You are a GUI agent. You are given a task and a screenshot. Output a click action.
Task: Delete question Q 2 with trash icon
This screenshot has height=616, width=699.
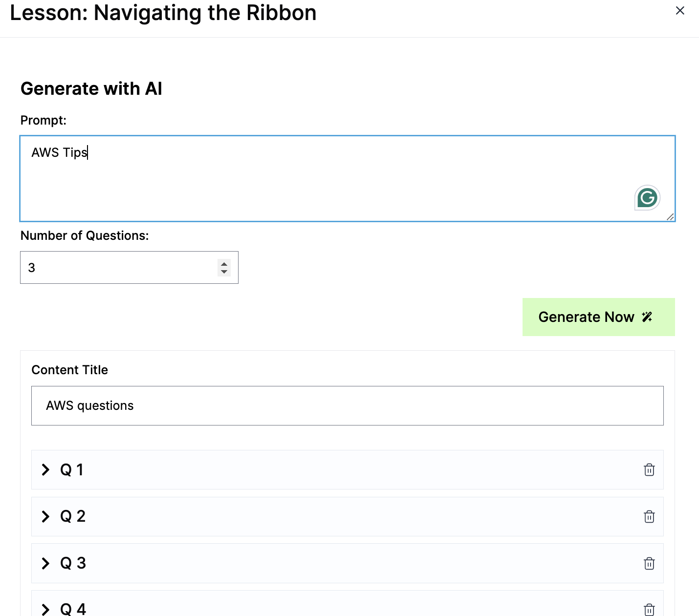(x=649, y=516)
